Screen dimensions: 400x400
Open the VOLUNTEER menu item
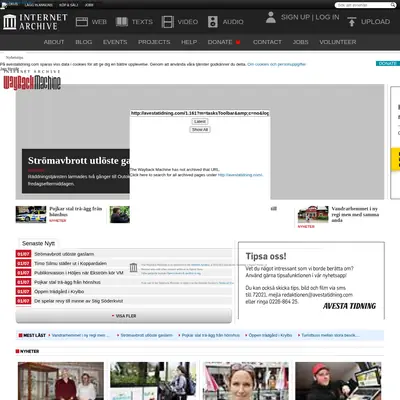click(x=338, y=42)
